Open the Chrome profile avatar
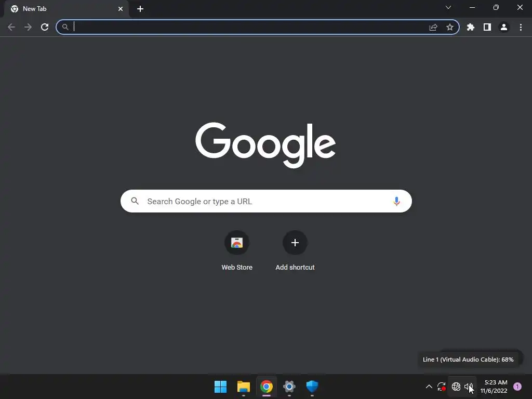The image size is (532, 399). point(504,27)
